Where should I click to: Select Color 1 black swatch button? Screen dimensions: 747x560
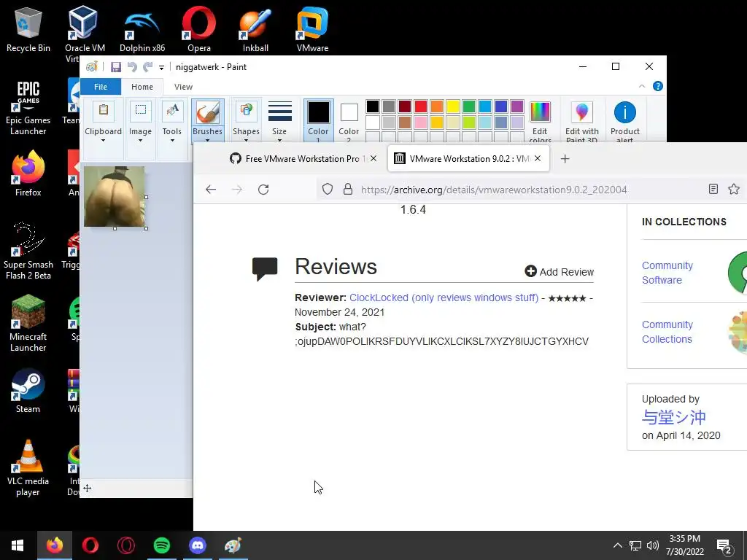coord(318,121)
